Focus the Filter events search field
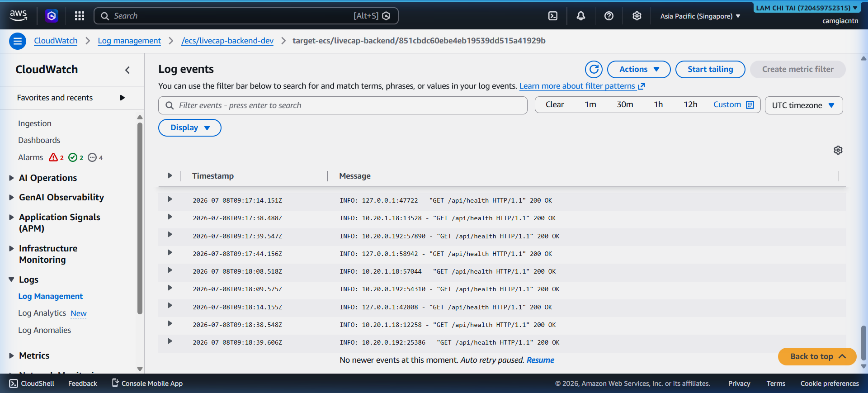This screenshot has width=868, height=393. [343, 105]
